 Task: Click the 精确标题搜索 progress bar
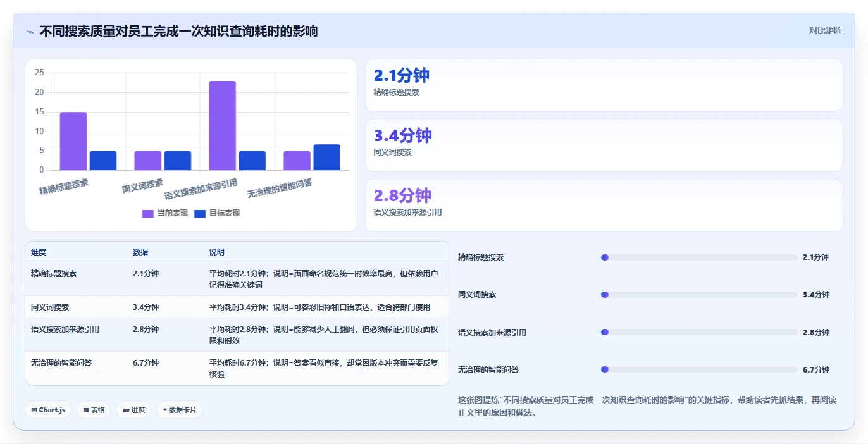click(x=699, y=257)
